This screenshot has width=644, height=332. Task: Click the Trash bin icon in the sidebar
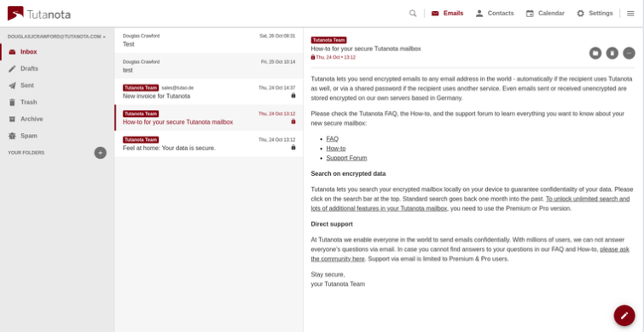click(x=12, y=102)
